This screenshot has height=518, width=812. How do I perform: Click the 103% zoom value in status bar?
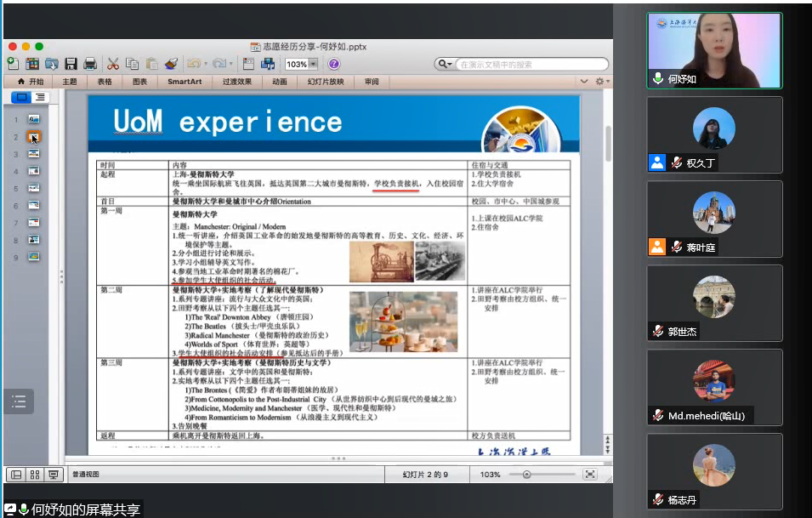490,475
